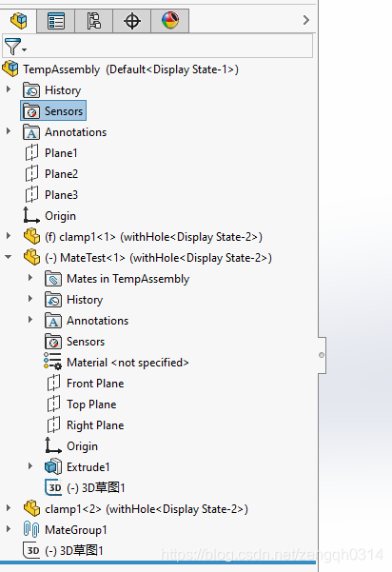The width and height of the screenshot is (392, 572).
Task: Expand the MateGroup1 folder
Action: (x=9, y=528)
